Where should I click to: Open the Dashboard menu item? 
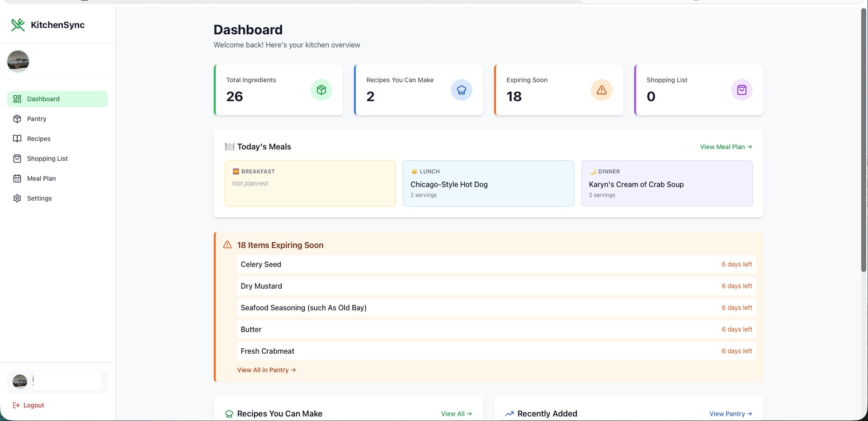(57, 99)
